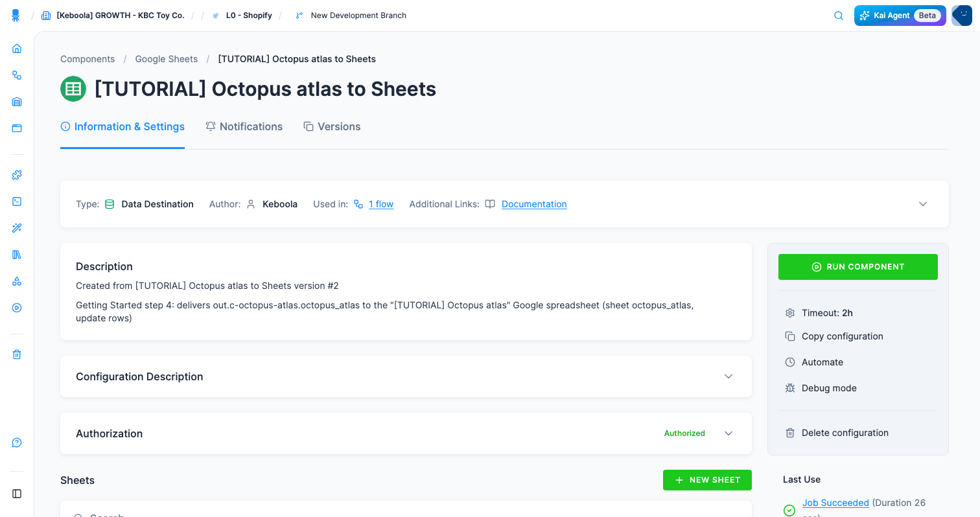Click Automate in the side panel

[822, 362]
